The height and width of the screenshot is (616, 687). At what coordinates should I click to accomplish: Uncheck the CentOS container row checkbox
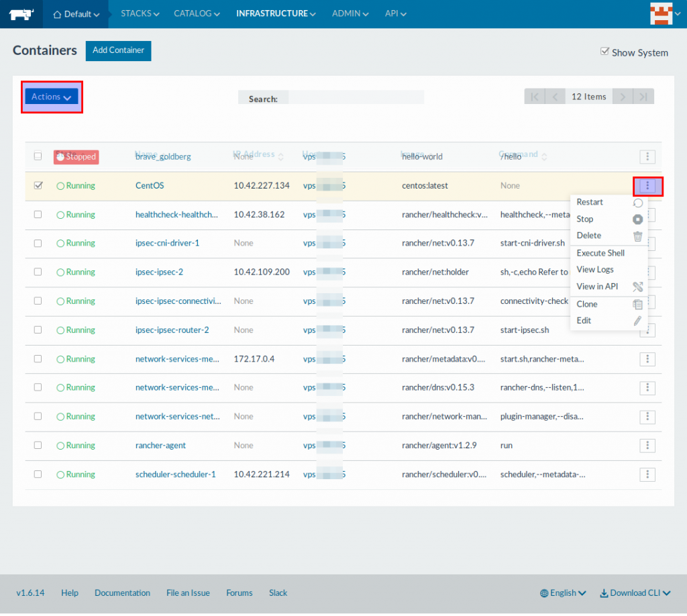38,185
